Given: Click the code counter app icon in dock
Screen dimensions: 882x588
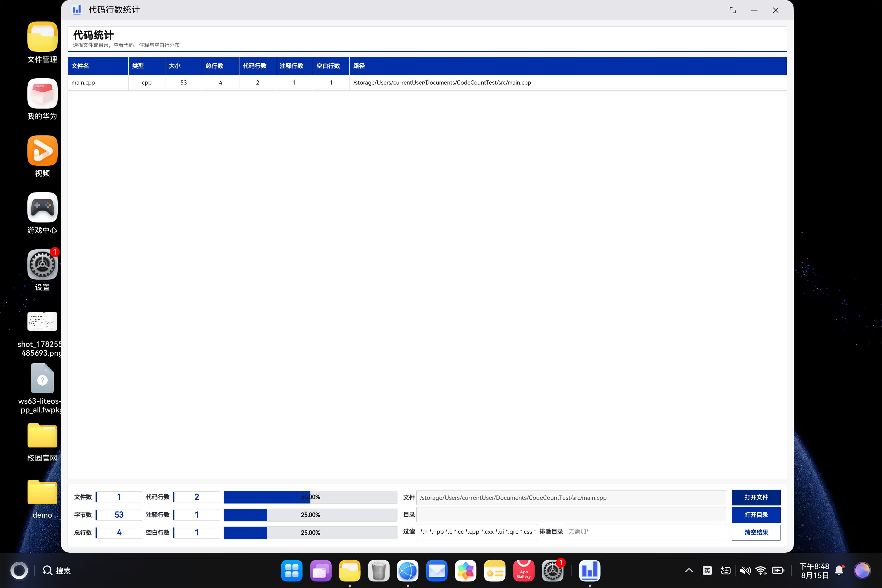Looking at the screenshot, I should point(590,571).
